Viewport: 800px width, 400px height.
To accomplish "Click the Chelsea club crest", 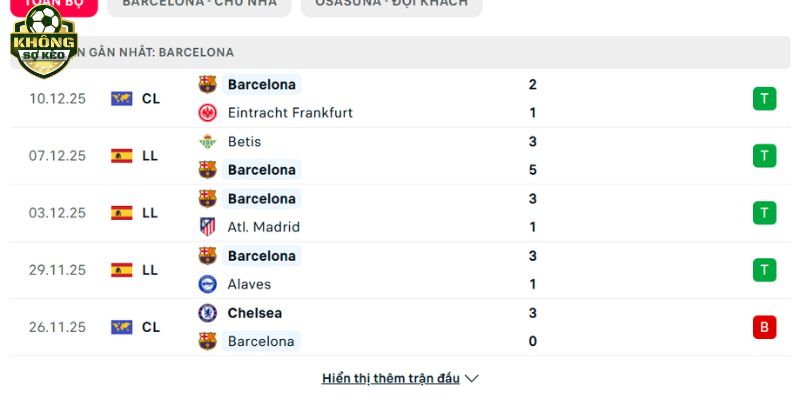I will [x=208, y=313].
